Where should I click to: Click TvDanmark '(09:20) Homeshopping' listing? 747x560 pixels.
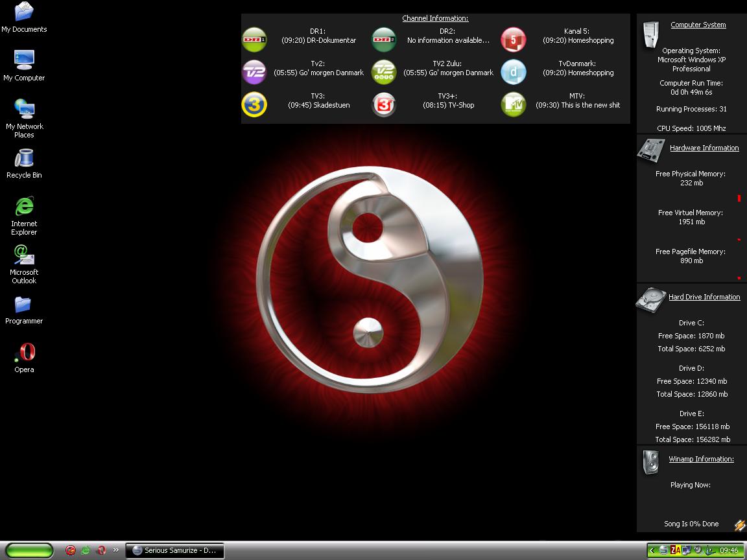point(578,73)
